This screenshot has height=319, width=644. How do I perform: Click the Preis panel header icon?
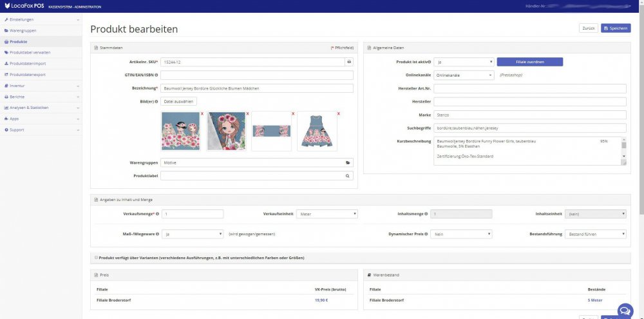(x=96, y=275)
